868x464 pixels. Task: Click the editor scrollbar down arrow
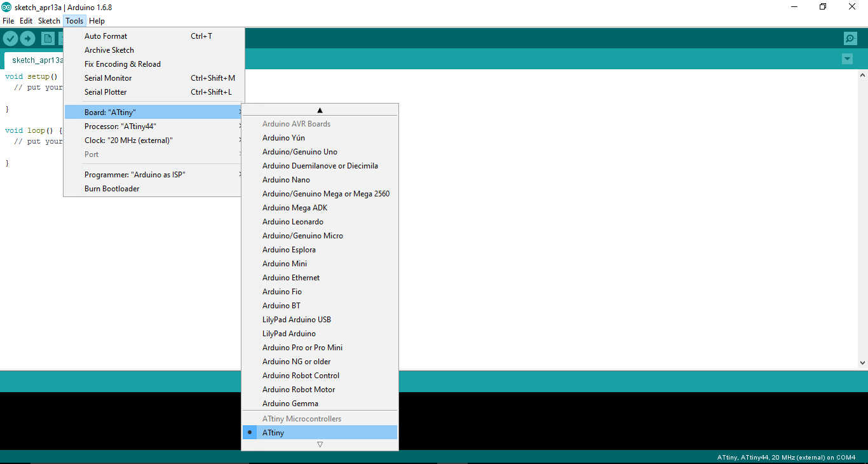862,363
